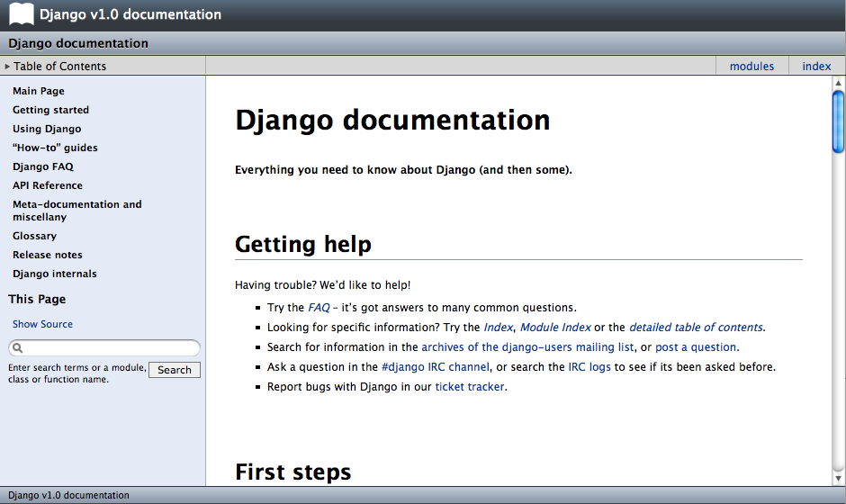Go to Main Page in sidebar
Screen dimensions: 846x504
click(39, 91)
